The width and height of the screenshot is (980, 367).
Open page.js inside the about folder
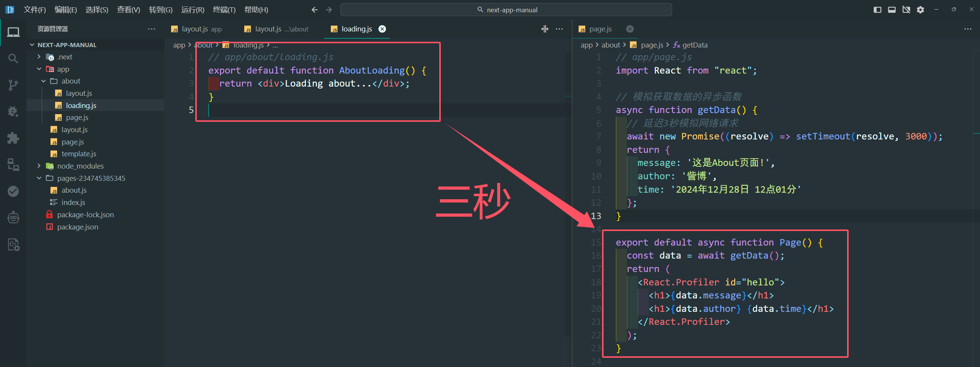click(77, 117)
